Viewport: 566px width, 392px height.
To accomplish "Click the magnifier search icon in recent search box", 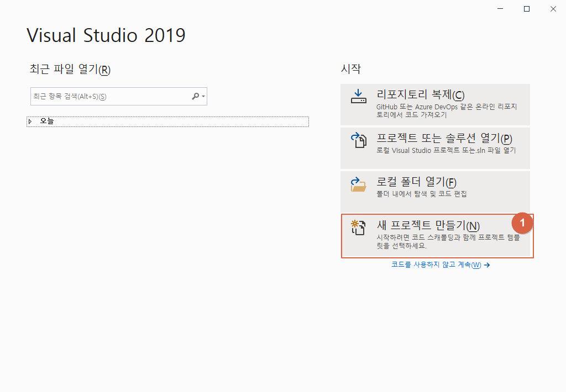I will (195, 96).
